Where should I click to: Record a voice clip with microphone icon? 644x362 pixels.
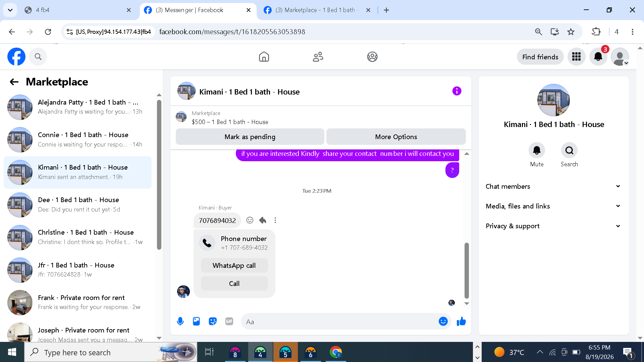180,321
